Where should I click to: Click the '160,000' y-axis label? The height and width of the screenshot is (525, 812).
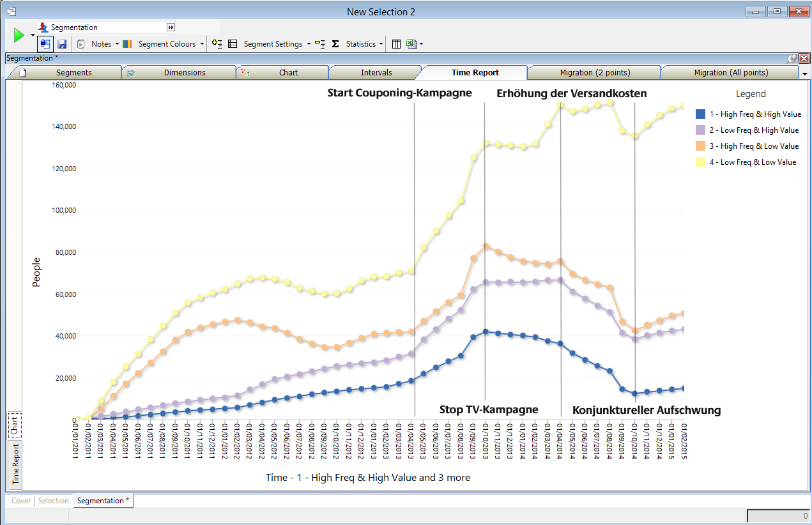pos(63,84)
